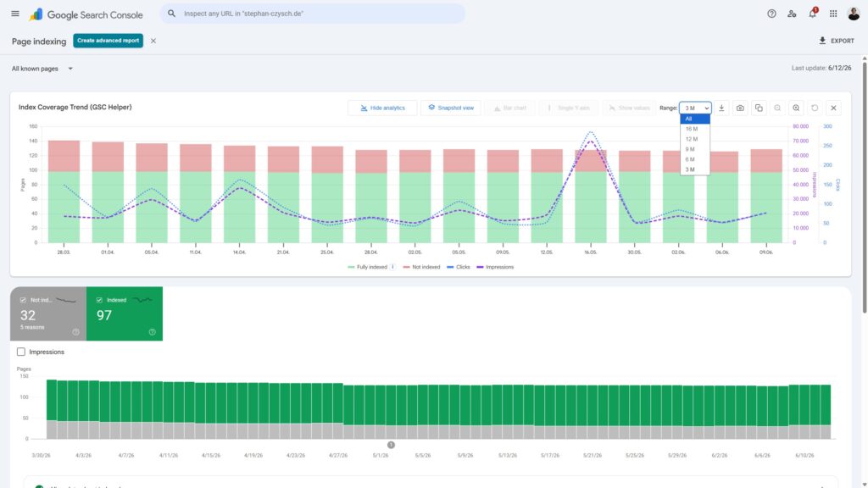Image resolution: width=868 pixels, height=488 pixels.
Task: Open the Google apps grid
Action: pyautogui.click(x=833, y=14)
